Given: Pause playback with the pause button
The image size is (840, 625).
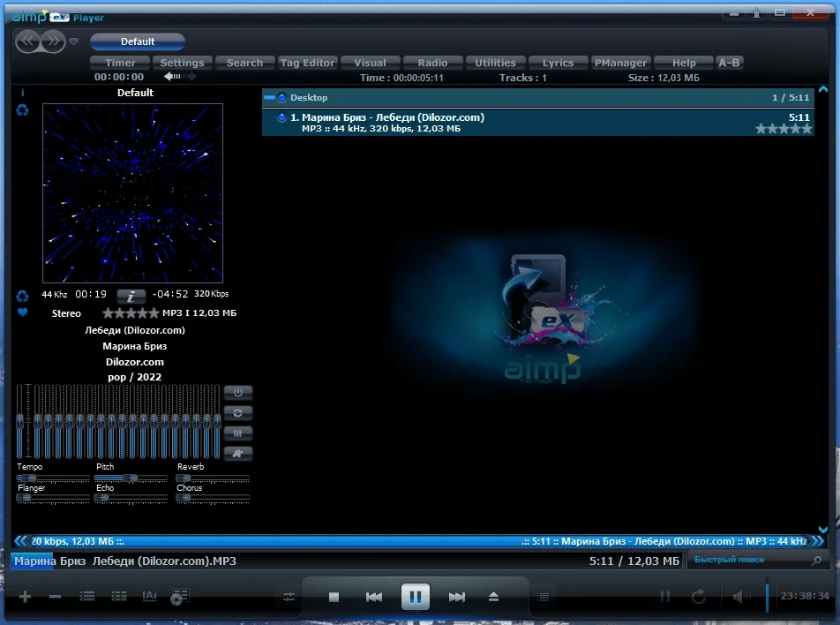Looking at the screenshot, I should [416, 597].
